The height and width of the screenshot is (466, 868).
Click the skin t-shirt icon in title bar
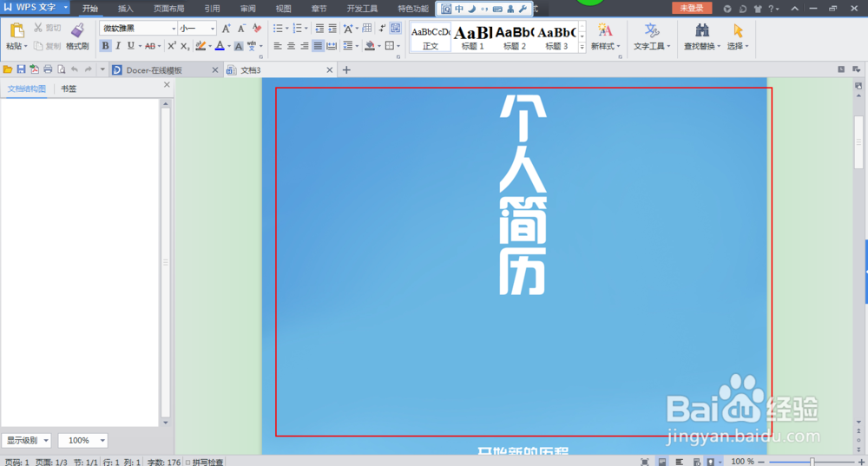(757, 9)
